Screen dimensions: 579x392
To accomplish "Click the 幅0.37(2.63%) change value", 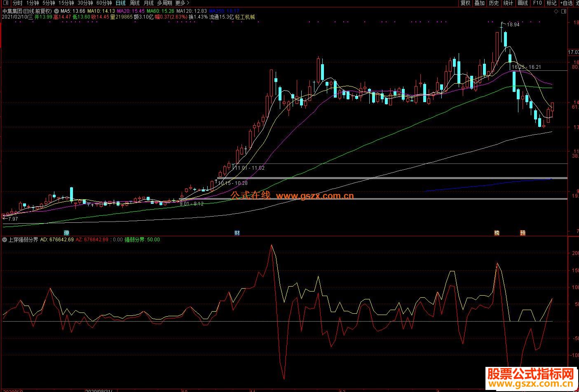I will coord(171,17).
